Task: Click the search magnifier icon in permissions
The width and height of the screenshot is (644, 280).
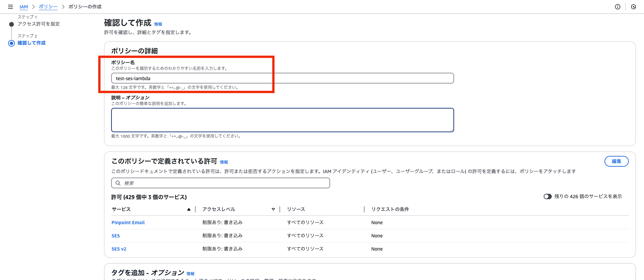Action: (118, 183)
